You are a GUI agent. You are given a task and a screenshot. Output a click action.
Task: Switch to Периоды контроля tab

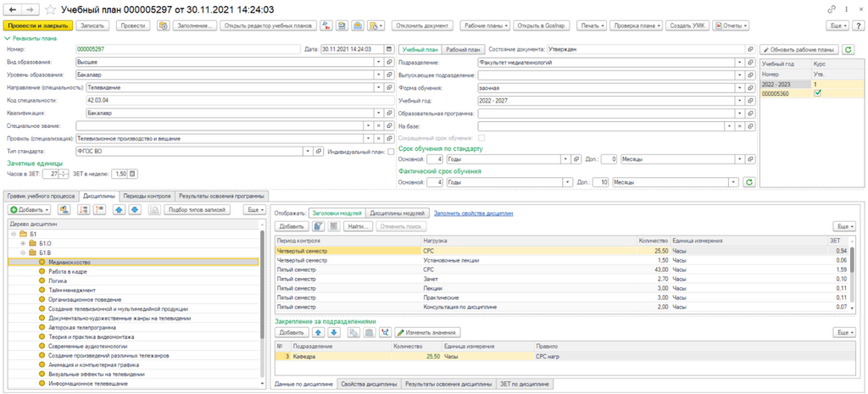[x=147, y=196]
